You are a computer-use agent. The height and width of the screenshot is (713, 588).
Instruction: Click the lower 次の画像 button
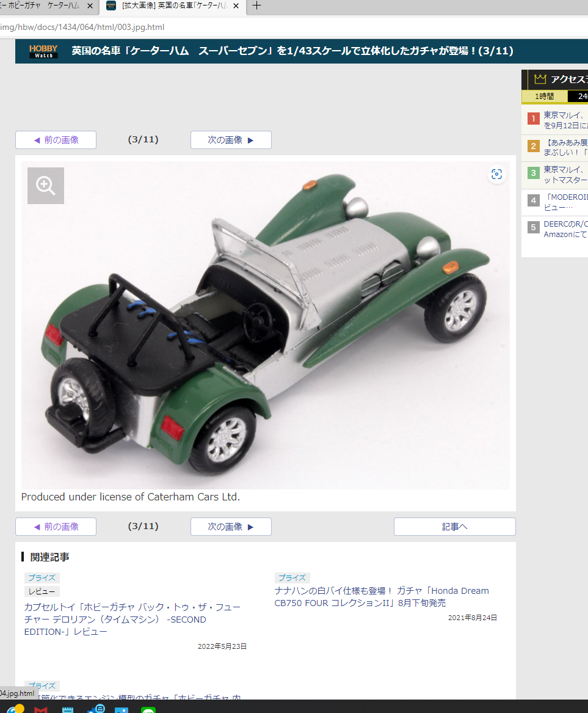[x=231, y=527]
